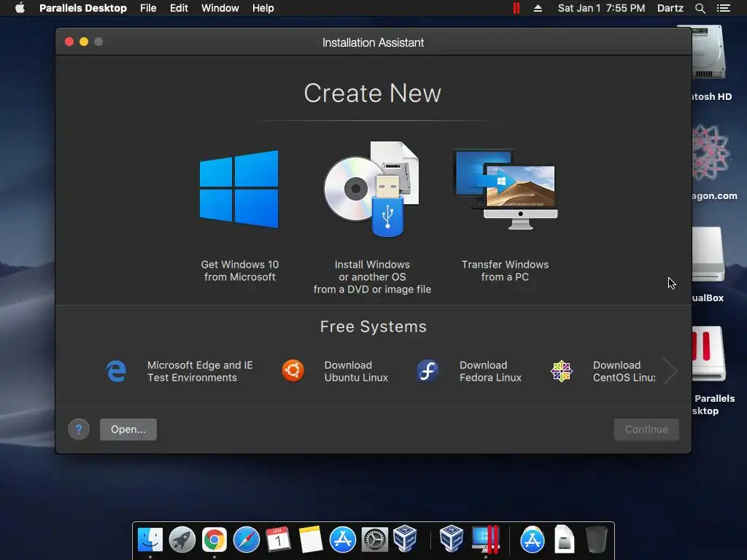Click the date and time in menu bar
The width and height of the screenshot is (747, 560).
[x=601, y=8]
